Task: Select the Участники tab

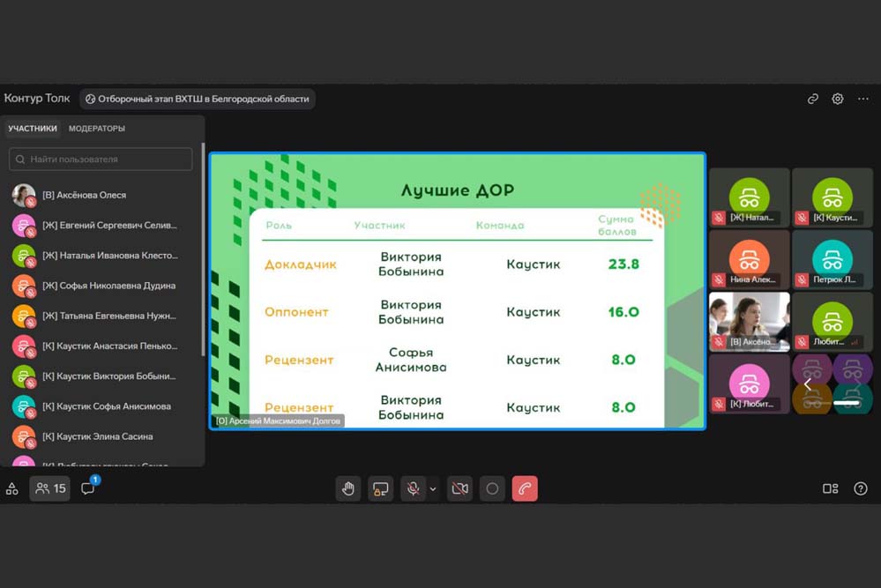Action: (33, 129)
